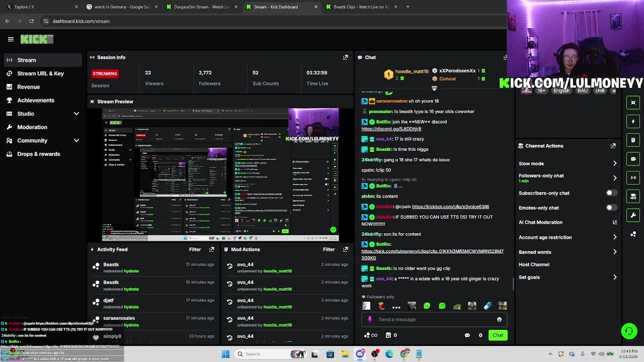Click the Stream Preview thumbnail
Image resolution: width=644 pixels, height=362 pixels.
coord(220,175)
